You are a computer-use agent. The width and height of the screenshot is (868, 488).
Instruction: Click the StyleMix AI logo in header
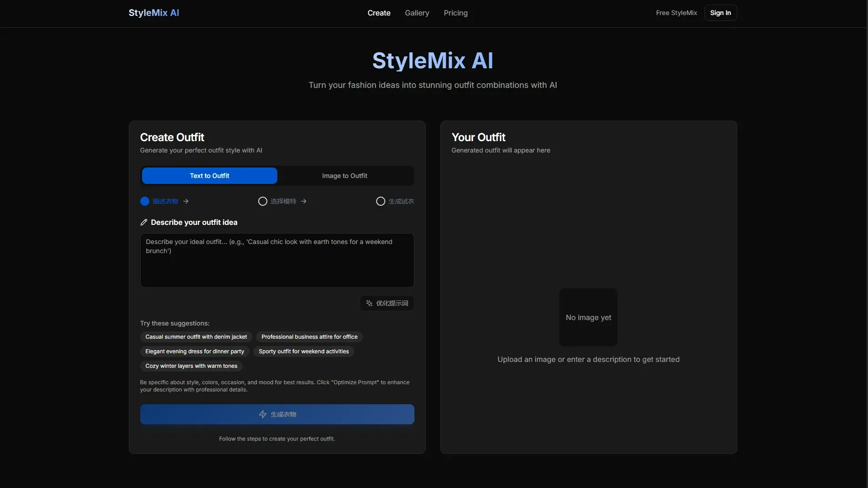[154, 13]
